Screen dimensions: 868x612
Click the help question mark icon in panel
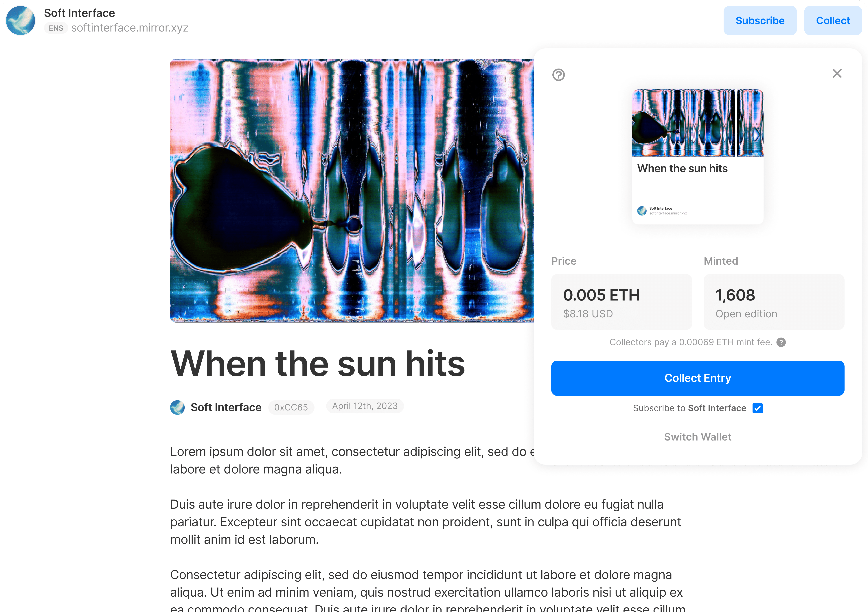[x=558, y=74]
